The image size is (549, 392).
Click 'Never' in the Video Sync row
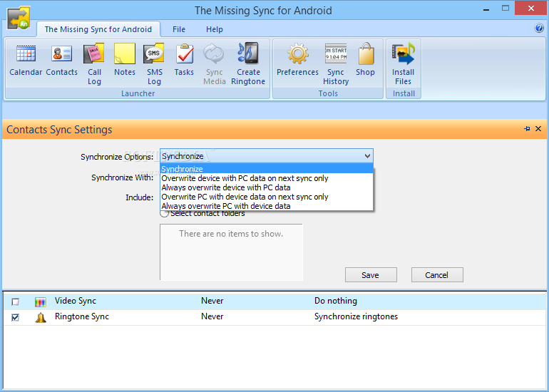pos(212,301)
